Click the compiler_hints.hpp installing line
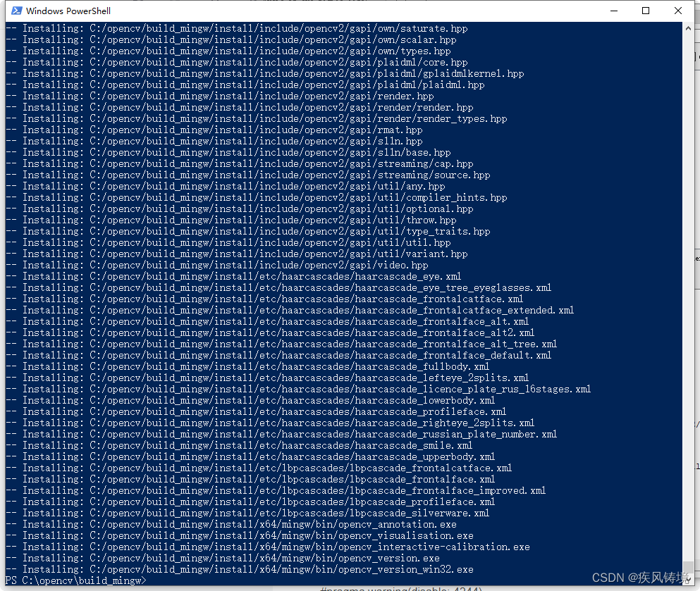The image size is (700, 591). pos(257,198)
